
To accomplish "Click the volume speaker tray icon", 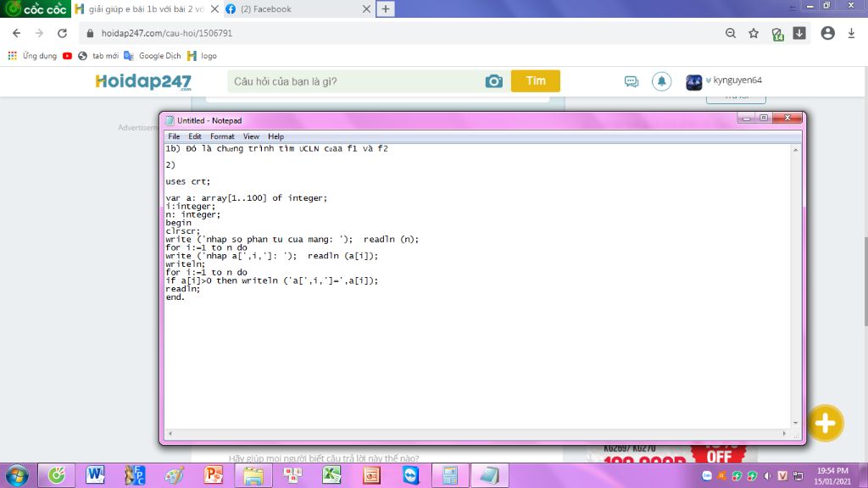I will [767, 476].
